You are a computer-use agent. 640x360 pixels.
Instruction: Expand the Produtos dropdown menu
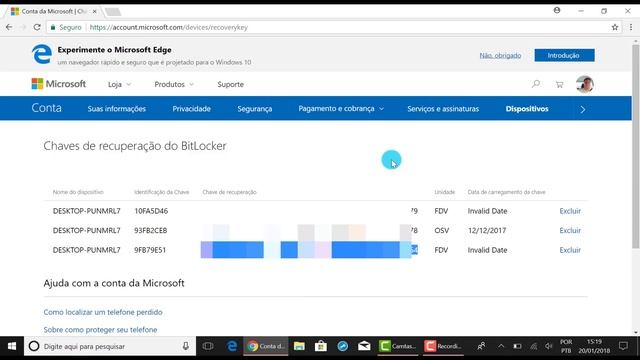(x=174, y=84)
